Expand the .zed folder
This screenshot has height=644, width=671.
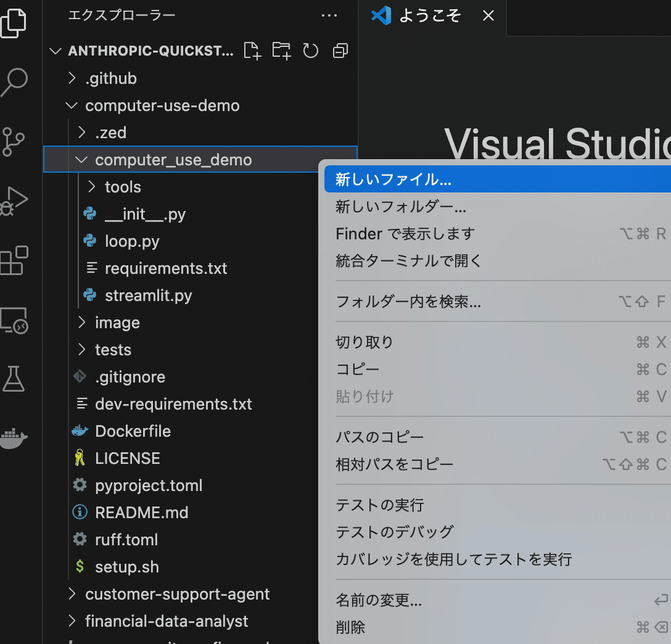pyautogui.click(x=82, y=133)
